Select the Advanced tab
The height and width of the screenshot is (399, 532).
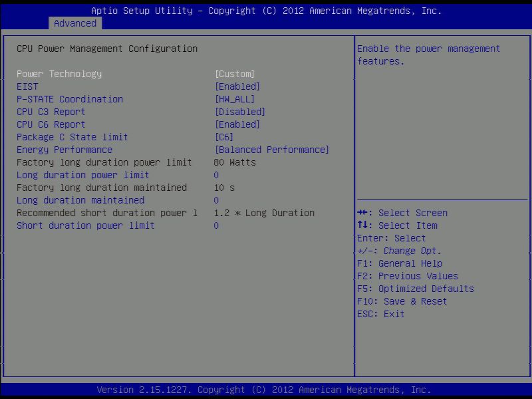75,23
